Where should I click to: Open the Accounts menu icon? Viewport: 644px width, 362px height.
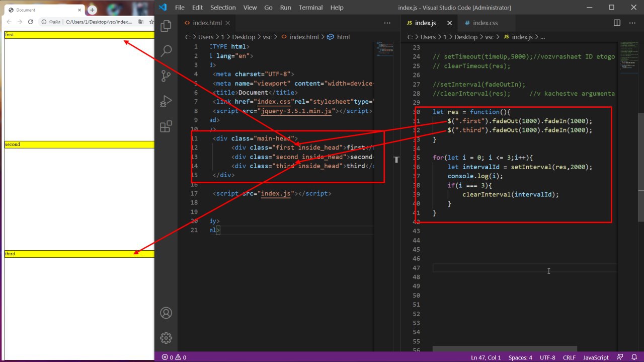point(166,313)
